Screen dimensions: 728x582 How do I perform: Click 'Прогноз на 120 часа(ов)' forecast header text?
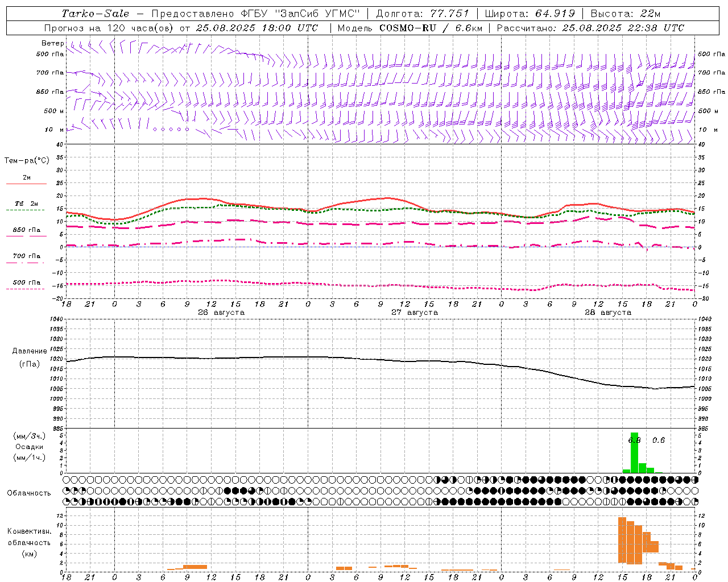[109, 28]
